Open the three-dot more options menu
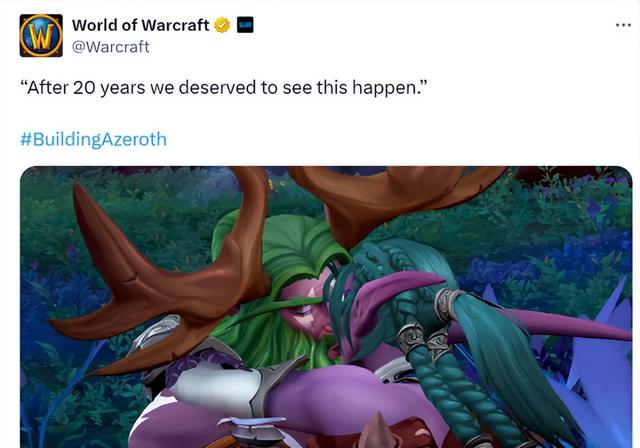Image resolution: width=640 pixels, height=448 pixels. [x=623, y=25]
